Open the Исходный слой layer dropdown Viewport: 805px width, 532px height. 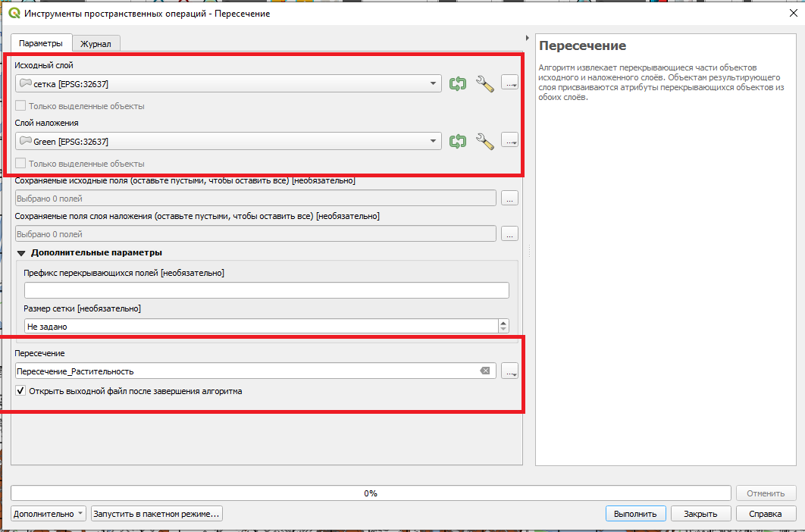point(227,83)
